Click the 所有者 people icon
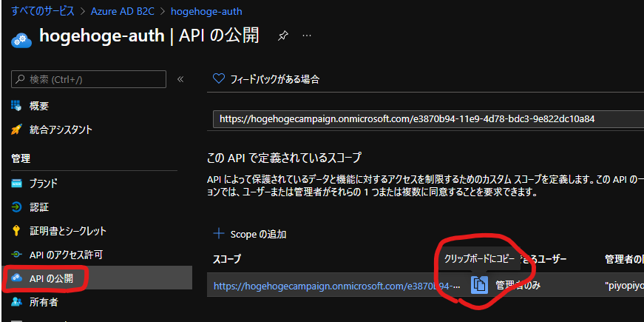Viewport: 644px width, 322px height. (x=16, y=302)
